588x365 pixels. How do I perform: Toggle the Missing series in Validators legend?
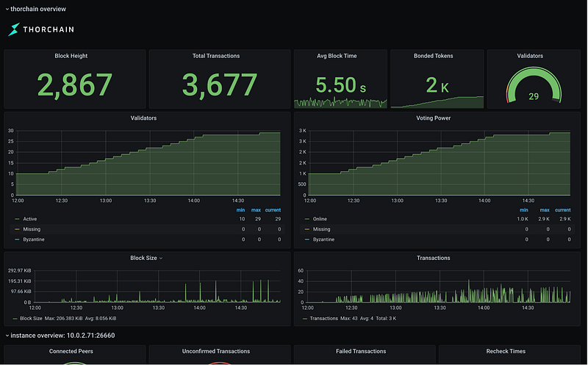pos(32,229)
